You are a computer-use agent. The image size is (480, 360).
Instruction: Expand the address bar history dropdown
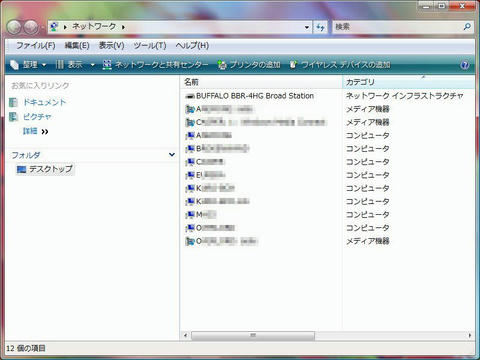(x=307, y=27)
